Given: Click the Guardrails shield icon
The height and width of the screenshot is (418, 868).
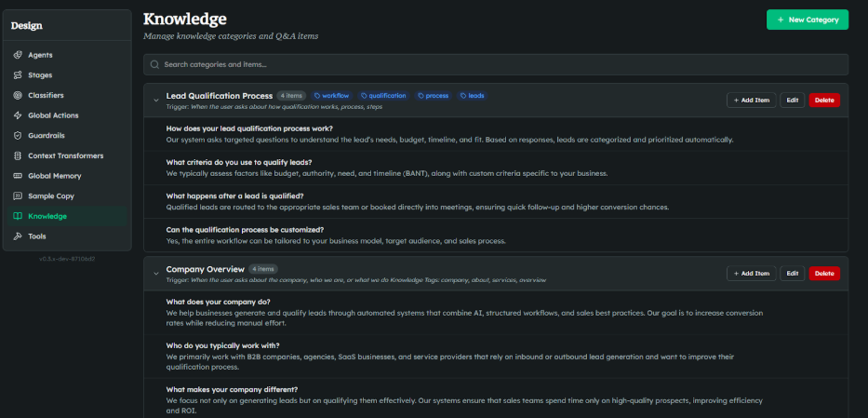Looking at the screenshot, I should pyautogui.click(x=19, y=136).
